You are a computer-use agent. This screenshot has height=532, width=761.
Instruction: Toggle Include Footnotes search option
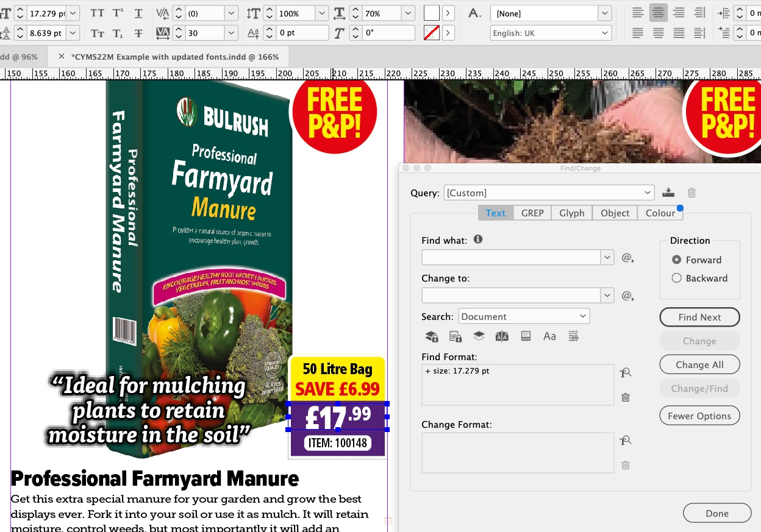click(x=526, y=336)
